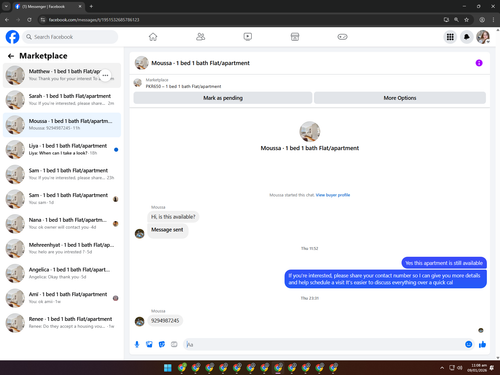500x375 pixels.
Task: Open Sam's conversation with 'sam' reply
Action: click(62, 199)
